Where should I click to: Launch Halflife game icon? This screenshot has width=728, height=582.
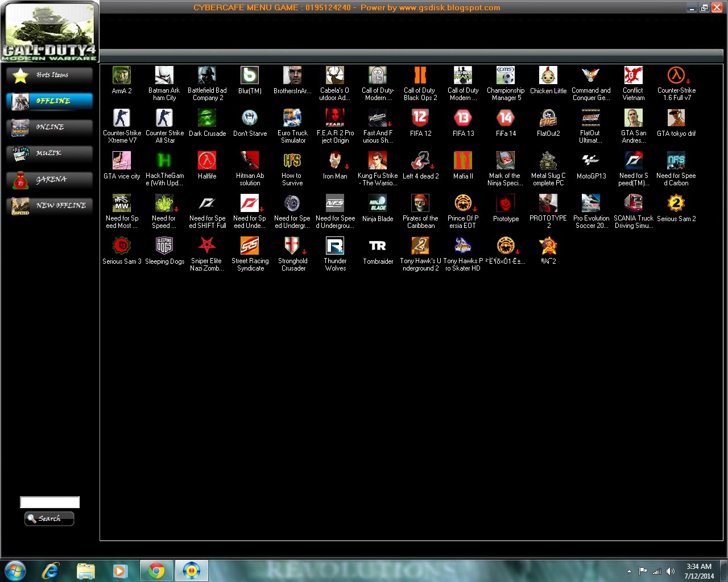[x=207, y=160]
